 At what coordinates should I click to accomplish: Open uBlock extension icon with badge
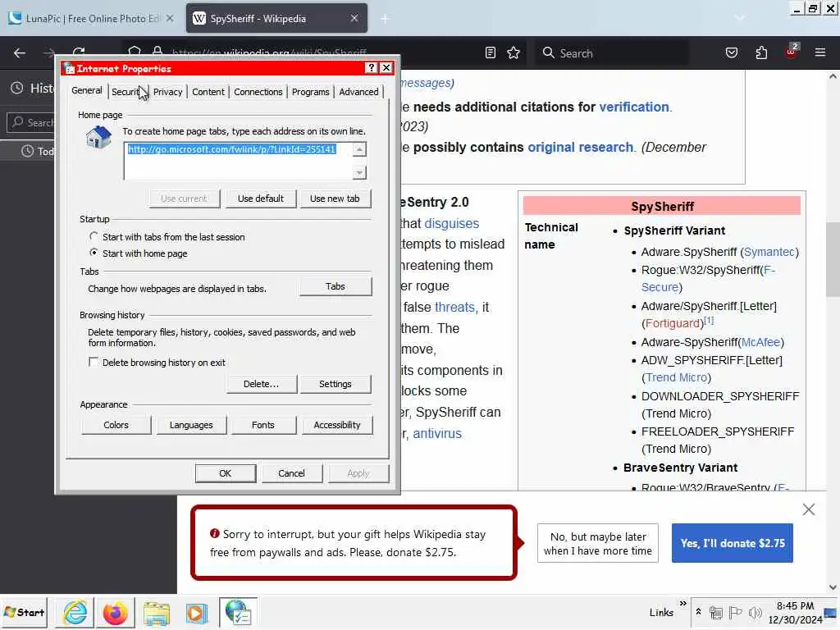pos(792,52)
